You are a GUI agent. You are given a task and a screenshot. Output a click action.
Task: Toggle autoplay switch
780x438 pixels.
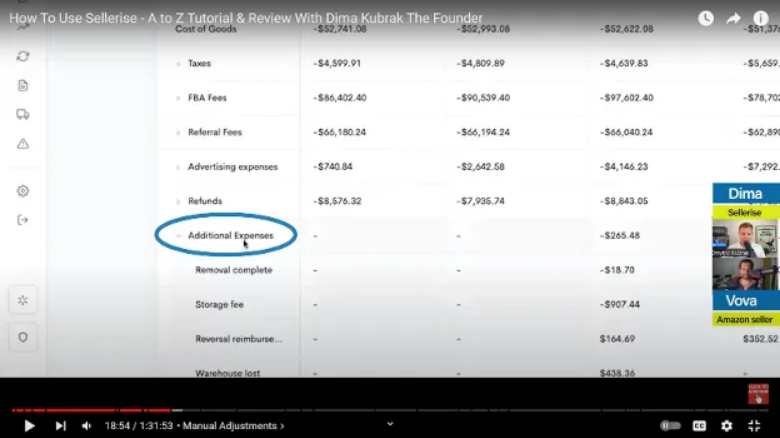[670, 426]
